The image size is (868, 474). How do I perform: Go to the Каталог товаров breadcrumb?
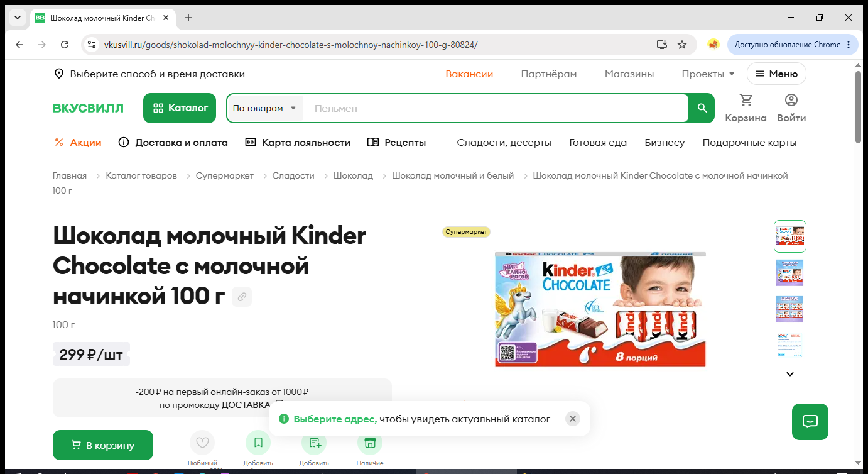(x=141, y=175)
